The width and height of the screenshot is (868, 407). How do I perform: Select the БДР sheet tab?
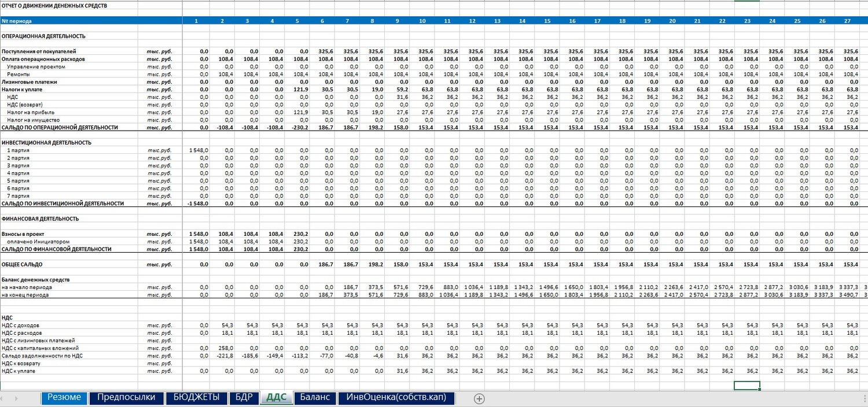point(244,397)
